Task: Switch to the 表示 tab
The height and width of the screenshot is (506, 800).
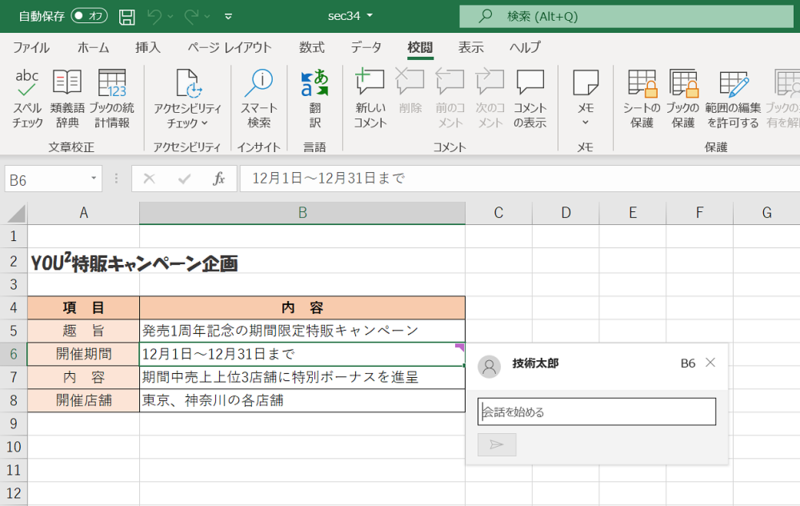Action: coord(471,47)
